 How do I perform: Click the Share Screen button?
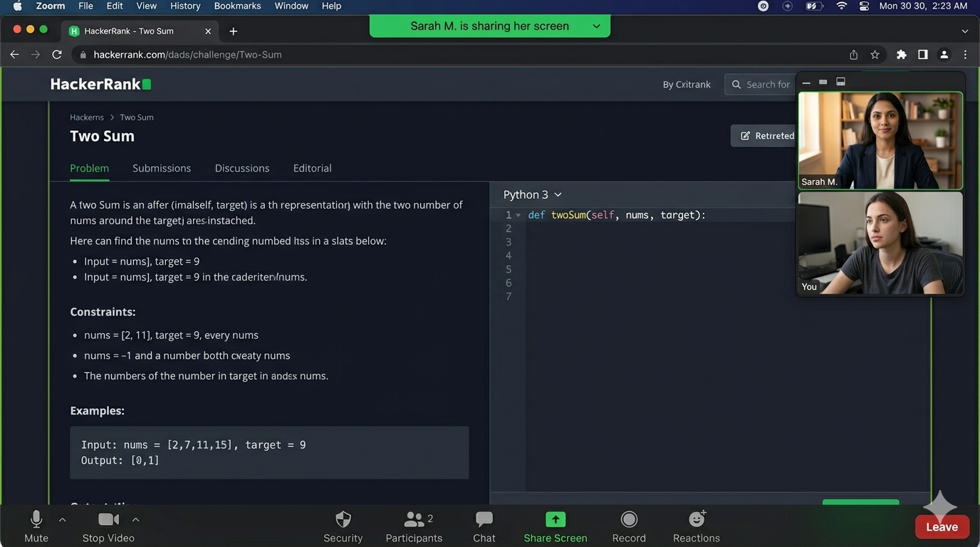556,526
